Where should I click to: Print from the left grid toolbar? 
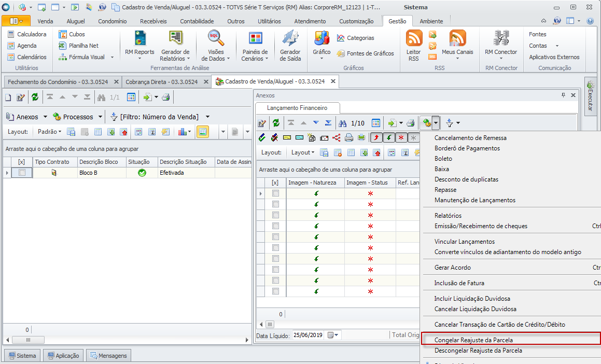pyautogui.click(x=165, y=97)
